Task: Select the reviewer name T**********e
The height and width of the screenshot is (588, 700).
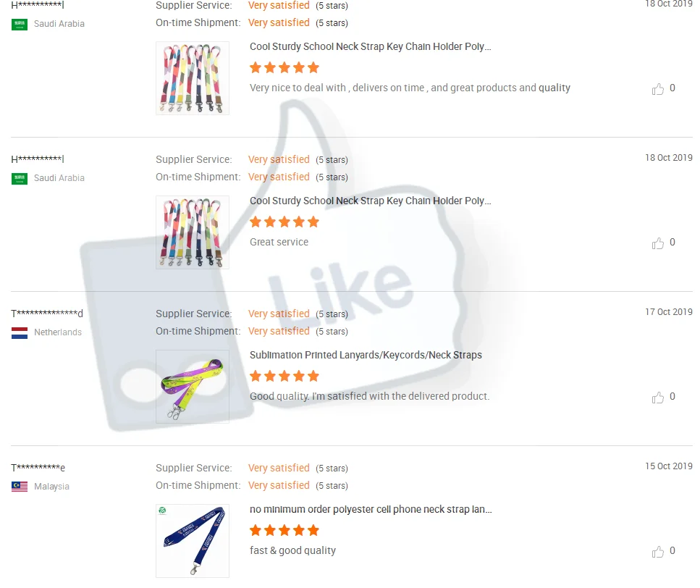Action: pos(38,468)
